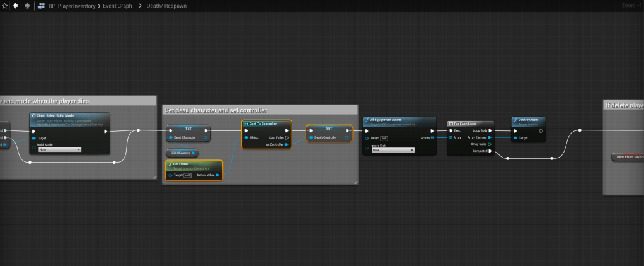Open the Ignore Slot dropdown set to None

pos(393,150)
